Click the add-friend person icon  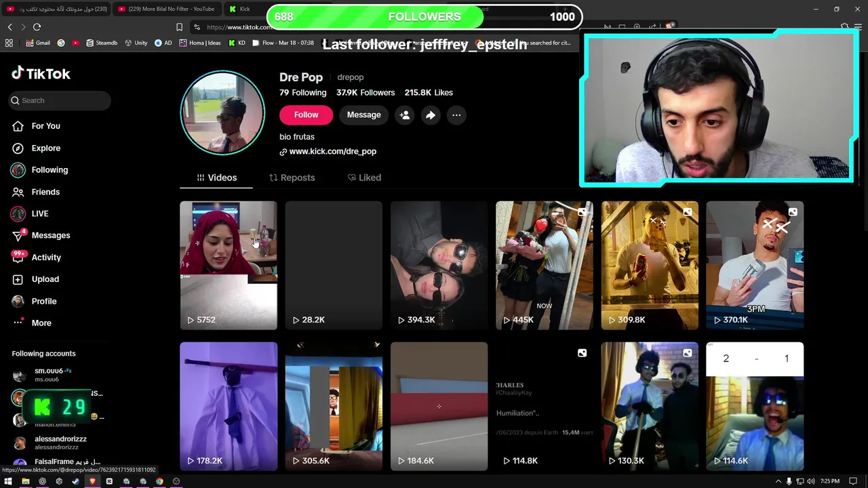405,115
